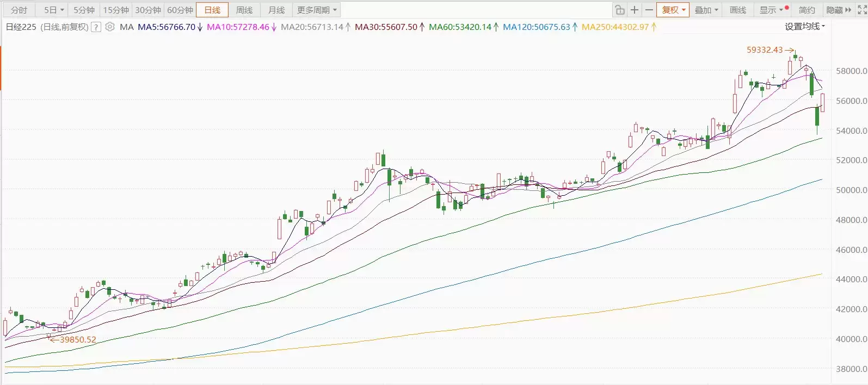Click the question mark help icon
868x385 pixels.
96,27
